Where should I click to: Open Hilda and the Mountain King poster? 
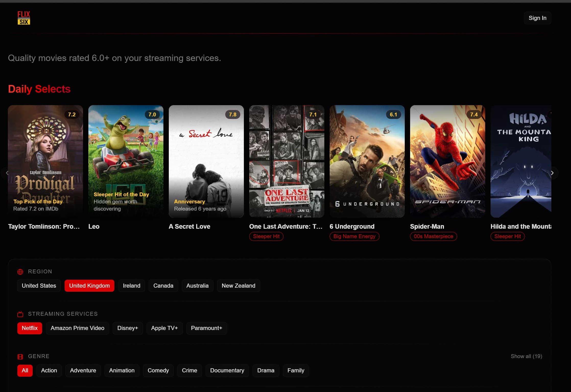coord(521,161)
